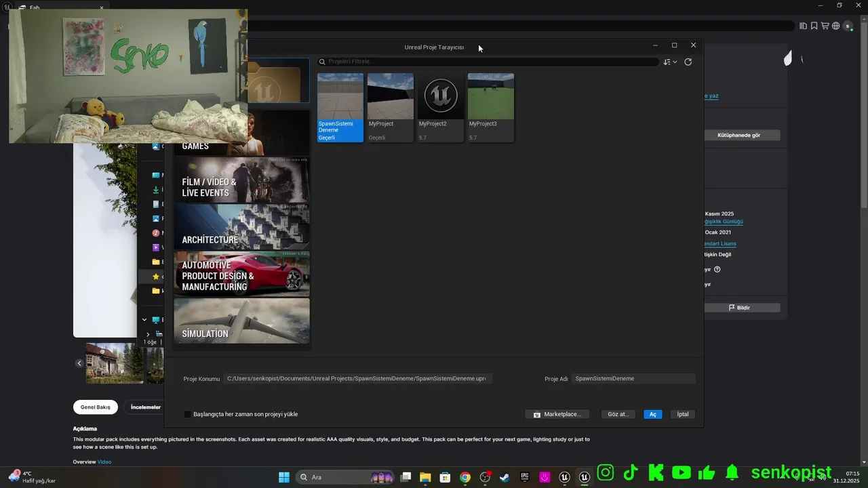Select the recent projects folder category

coord(279,80)
